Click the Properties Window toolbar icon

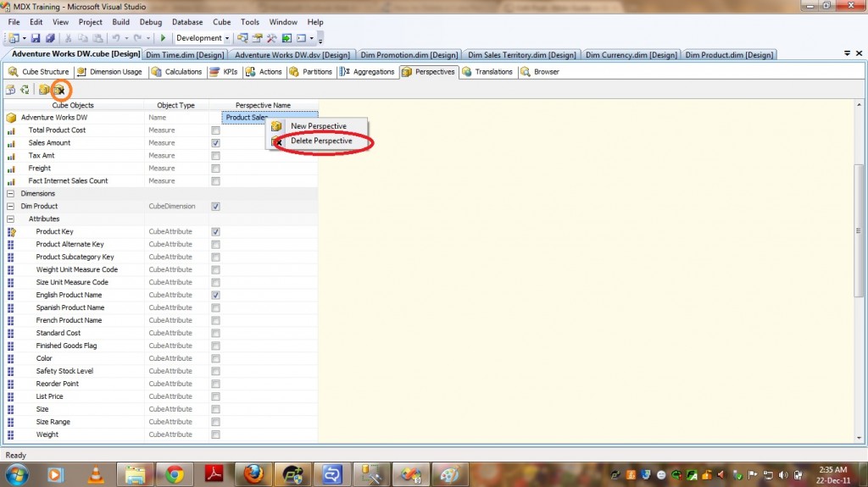tap(258, 38)
